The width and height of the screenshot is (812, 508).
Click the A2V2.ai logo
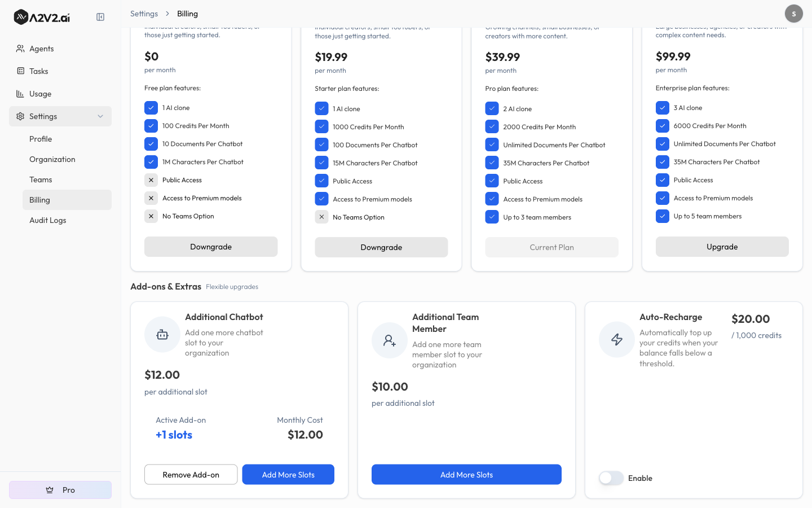click(42, 17)
